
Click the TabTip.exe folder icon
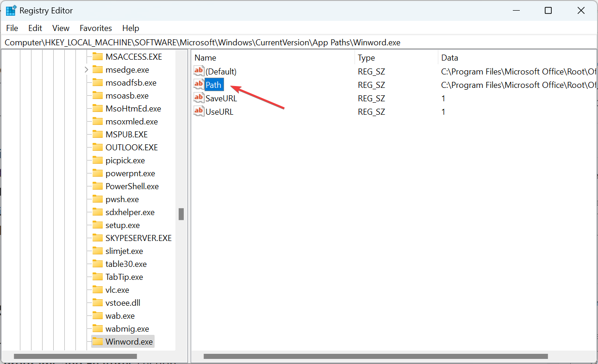point(97,277)
